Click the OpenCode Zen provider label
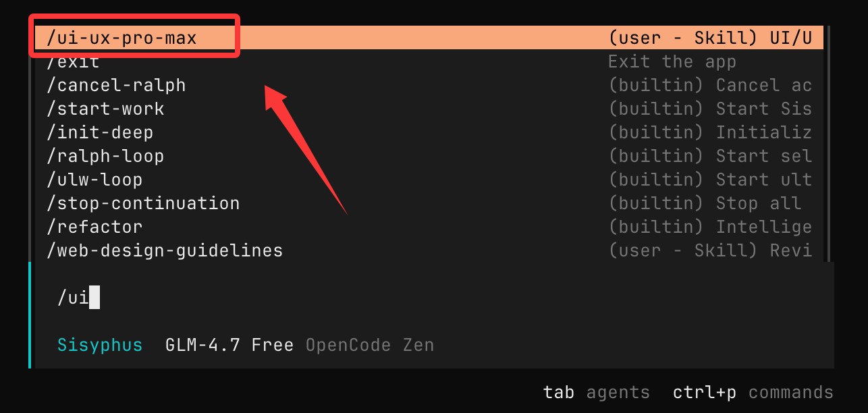868x413 pixels. [x=370, y=346]
